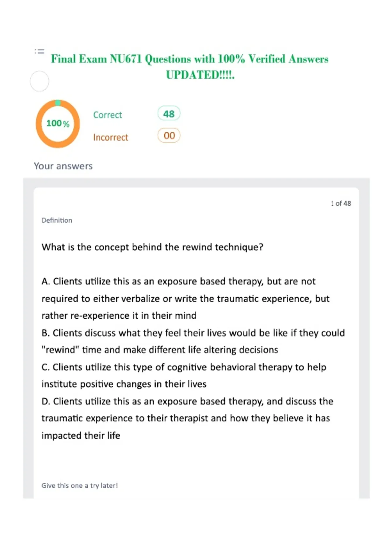Image resolution: width=392 pixels, height=556 pixels.
Task: Click the UPDATED!!!! subtitle text
Action: [x=200, y=75]
